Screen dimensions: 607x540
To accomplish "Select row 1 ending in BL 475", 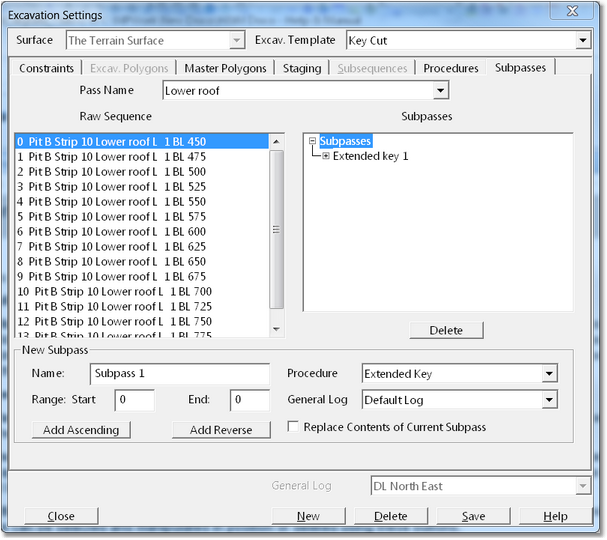I will click(x=142, y=157).
